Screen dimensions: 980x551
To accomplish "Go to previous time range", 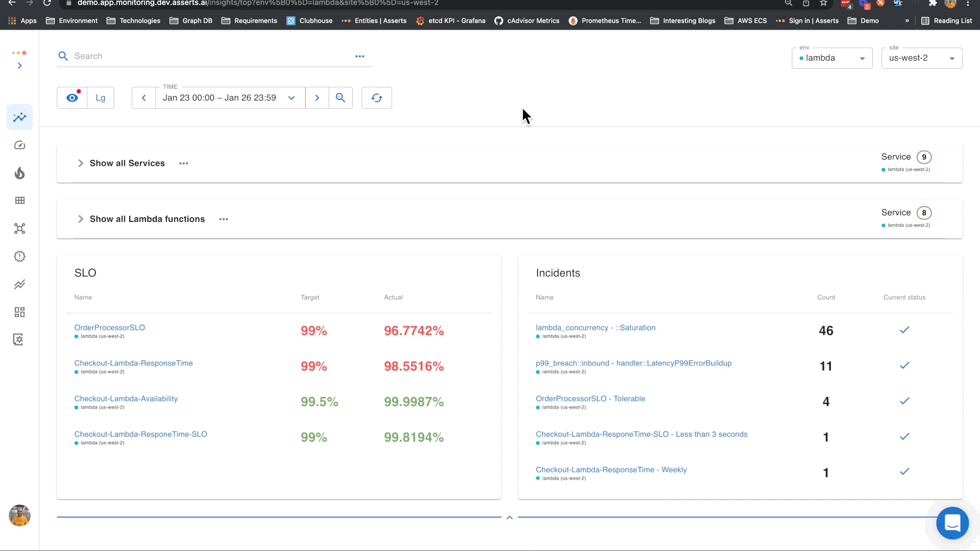I will pyautogui.click(x=144, y=98).
